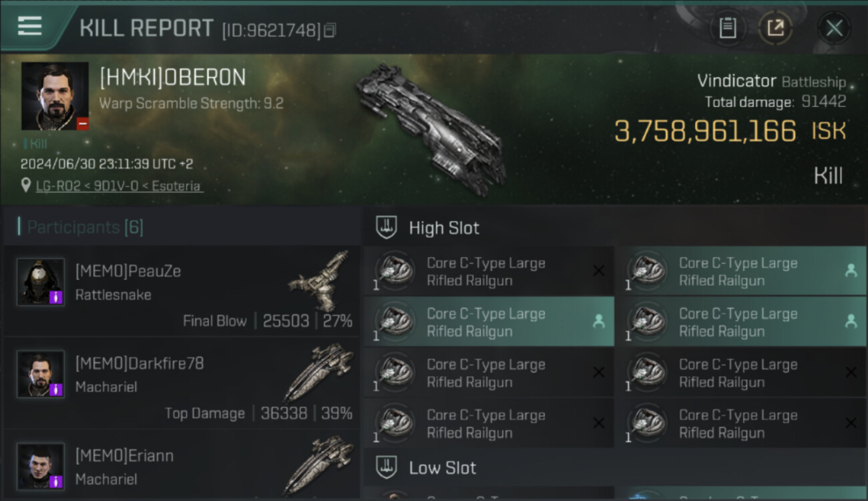Click the Vindicator ship image
This screenshot has width=868, height=501.
[x=430, y=129]
